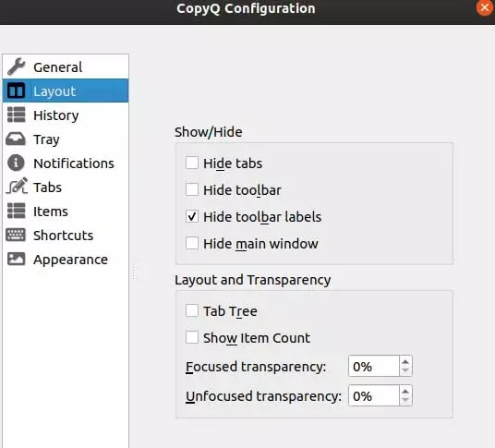Enable the Tab Tree option
Screen dimensions: 495x448
(192, 310)
